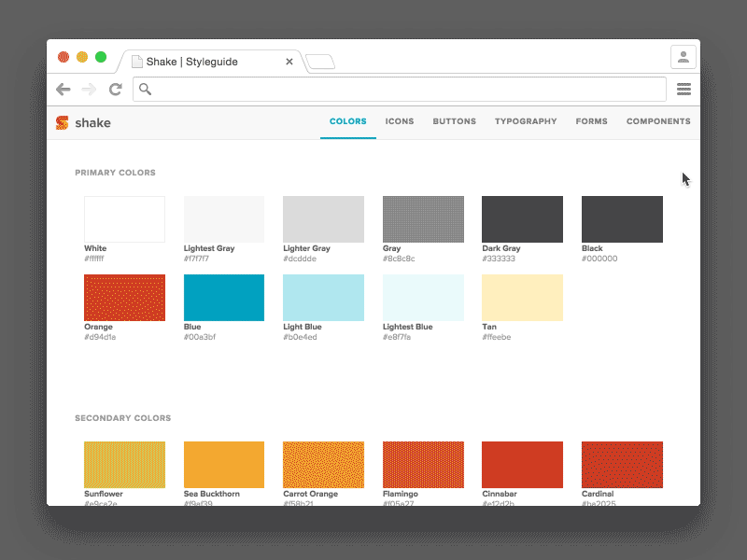This screenshot has height=560, width=747.
Task: Reload the page with the refresh icon
Action: (115, 89)
